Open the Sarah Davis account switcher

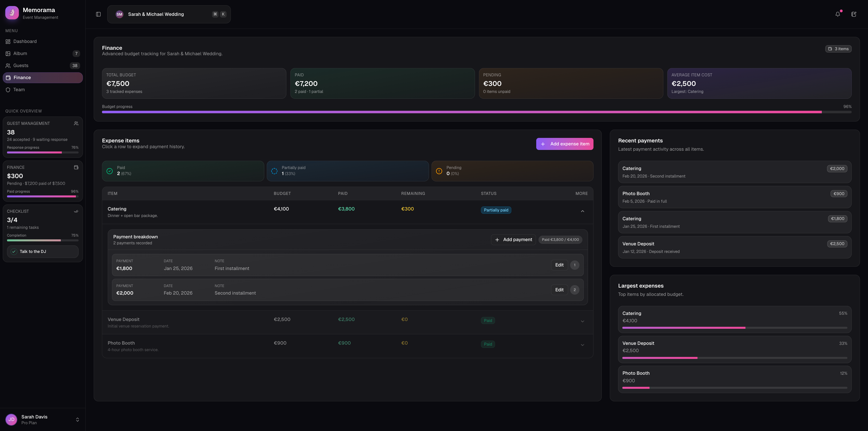pyautogui.click(x=43, y=419)
